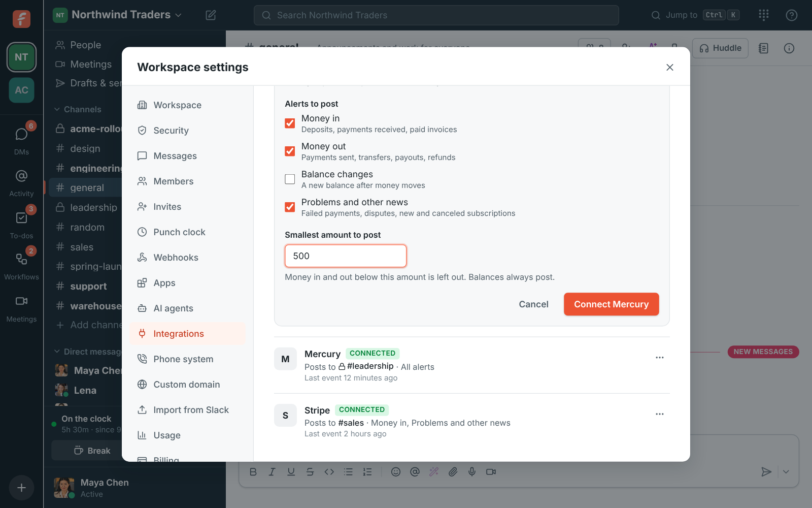Open the Lena direct message
This screenshot has width=812, height=508.
click(85, 390)
